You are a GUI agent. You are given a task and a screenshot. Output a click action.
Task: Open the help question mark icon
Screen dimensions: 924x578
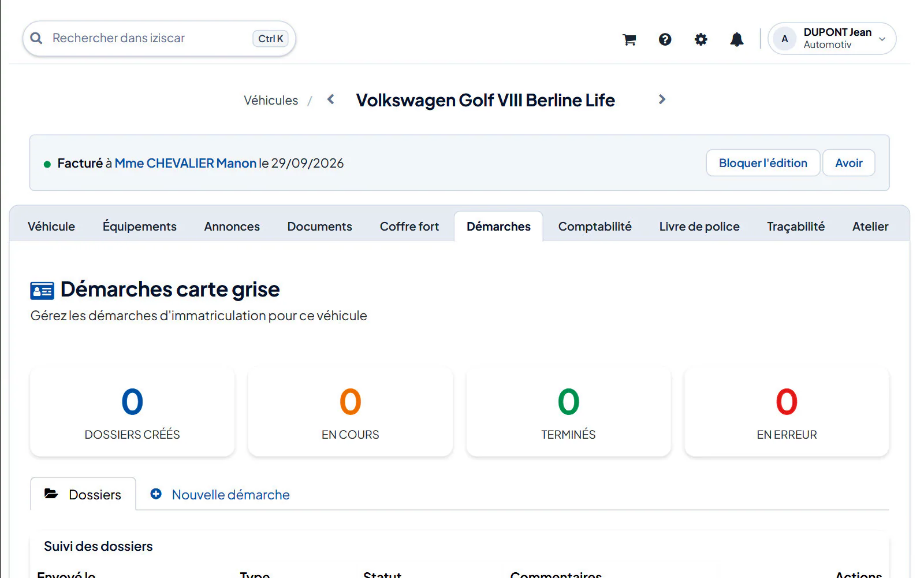[665, 39]
